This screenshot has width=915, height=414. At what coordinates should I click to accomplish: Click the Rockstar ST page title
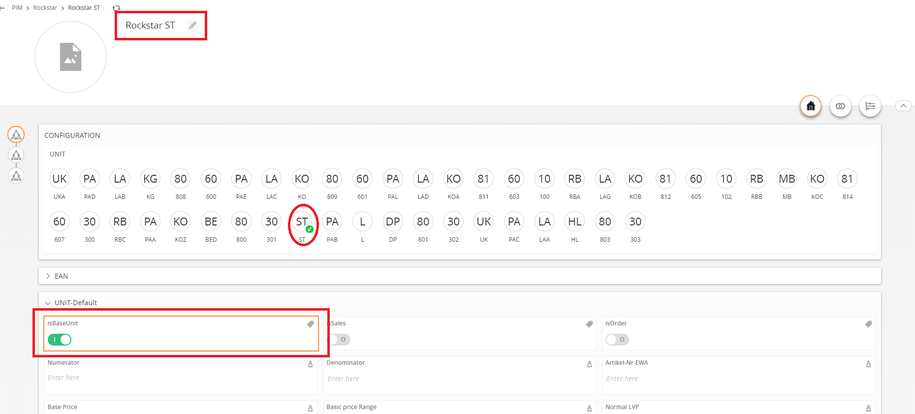(150, 25)
